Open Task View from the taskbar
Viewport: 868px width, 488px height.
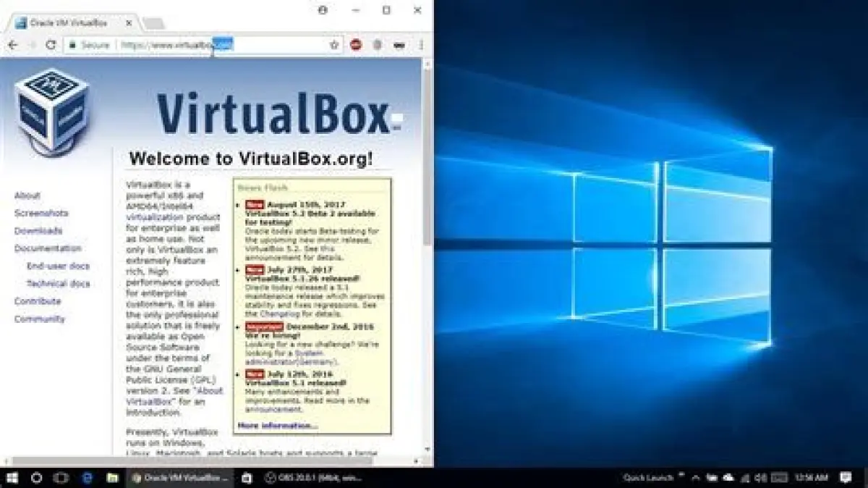(61, 478)
